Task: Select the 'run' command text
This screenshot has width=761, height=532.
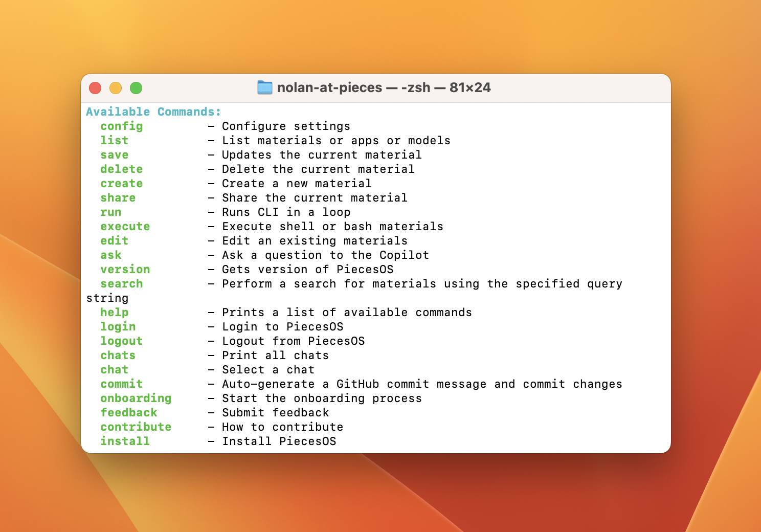Action: coord(111,212)
